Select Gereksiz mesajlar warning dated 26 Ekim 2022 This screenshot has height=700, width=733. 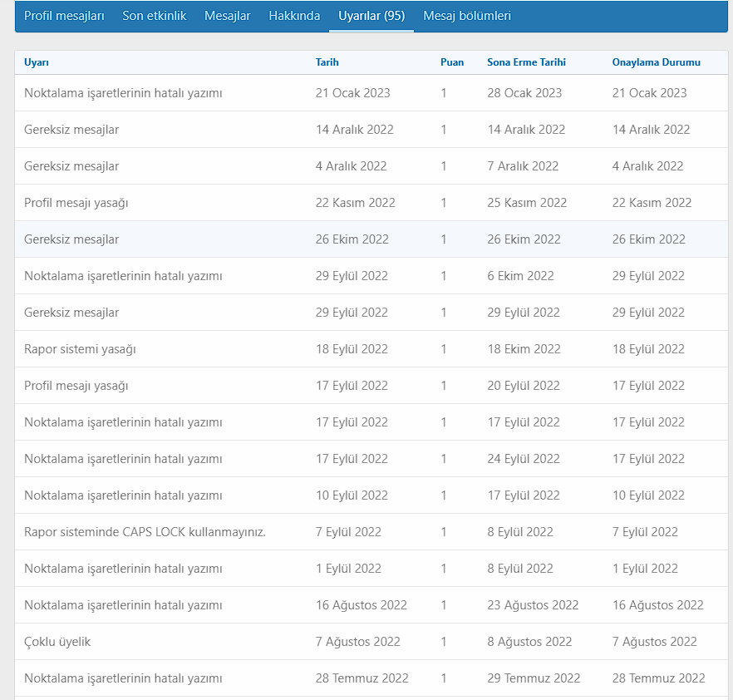(x=71, y=239)
